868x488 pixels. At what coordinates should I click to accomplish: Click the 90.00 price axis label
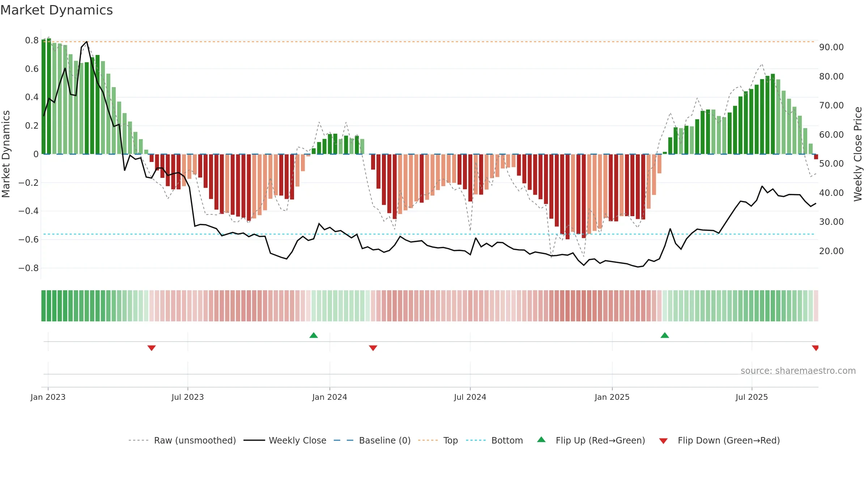pos(831,47)
